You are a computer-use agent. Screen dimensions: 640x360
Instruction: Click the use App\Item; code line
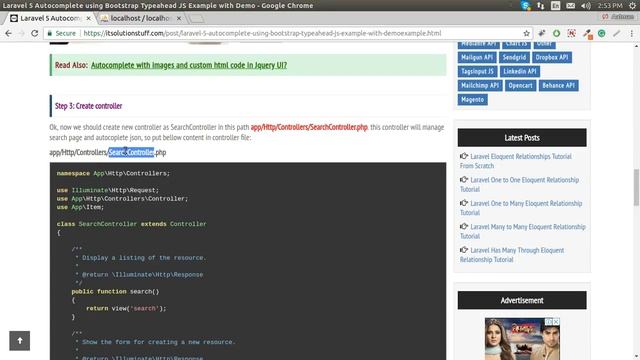pos(80,207)
